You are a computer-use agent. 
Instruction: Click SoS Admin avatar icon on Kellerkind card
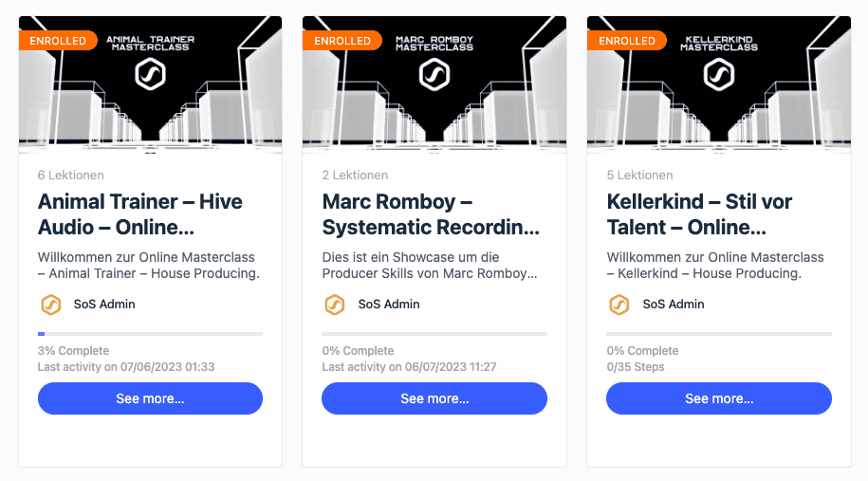[619, 305]
